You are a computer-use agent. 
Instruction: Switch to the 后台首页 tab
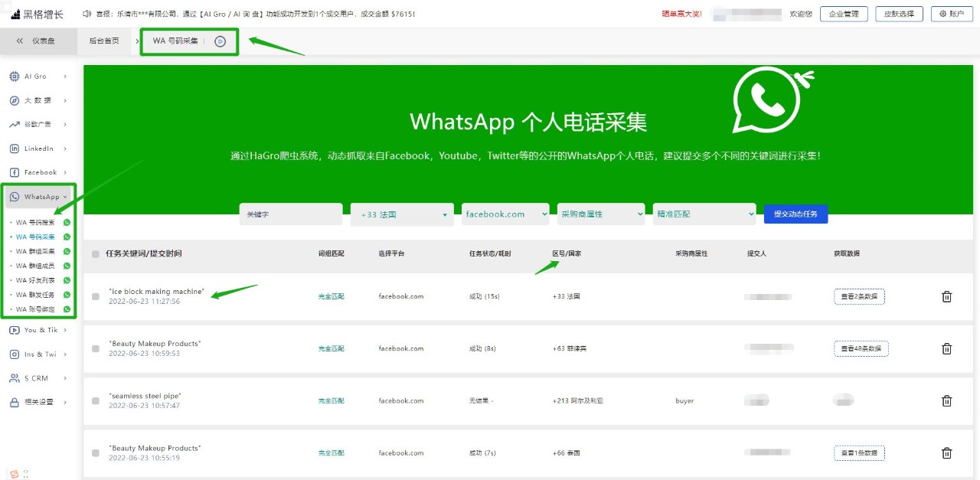(x=104, y=41)
